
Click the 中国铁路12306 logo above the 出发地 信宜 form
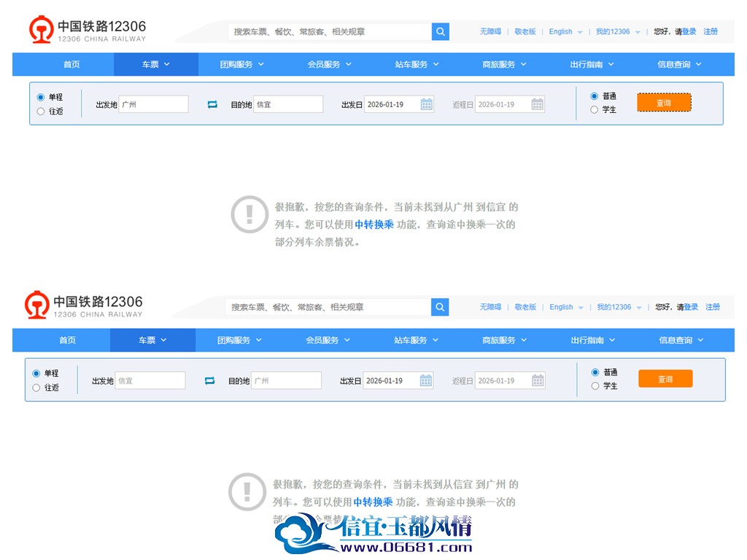(84, 306)
